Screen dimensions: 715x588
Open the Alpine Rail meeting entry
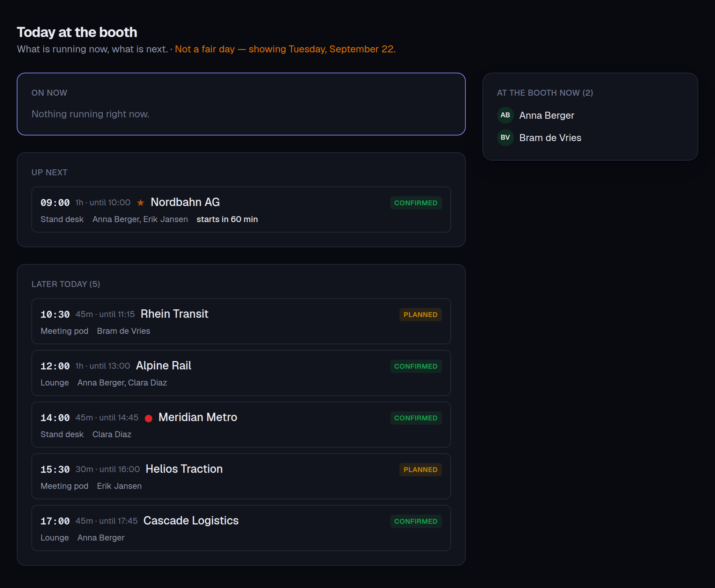click(x=241, y=373)
